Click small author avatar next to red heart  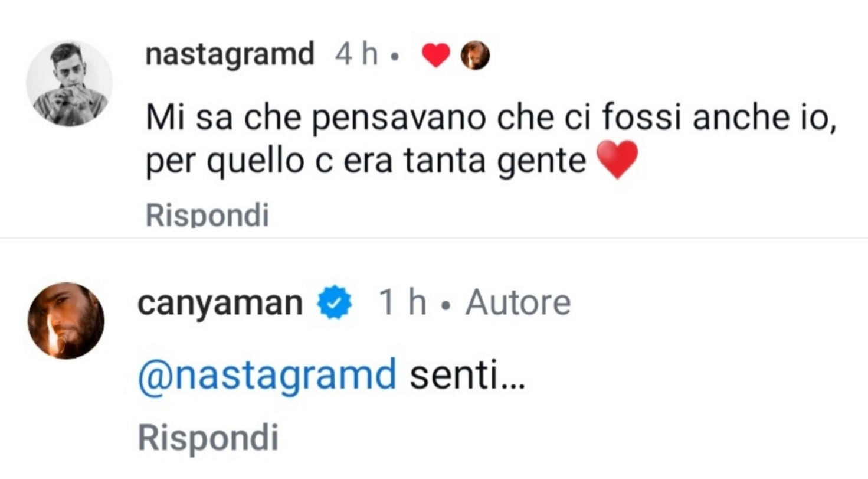click(475, 56)
